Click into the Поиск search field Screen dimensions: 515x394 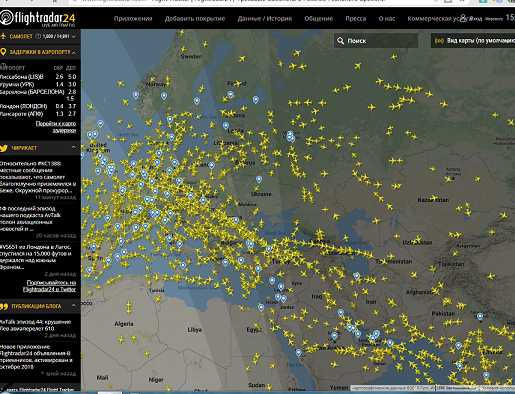pyautogui.click(x=376, y=41)
